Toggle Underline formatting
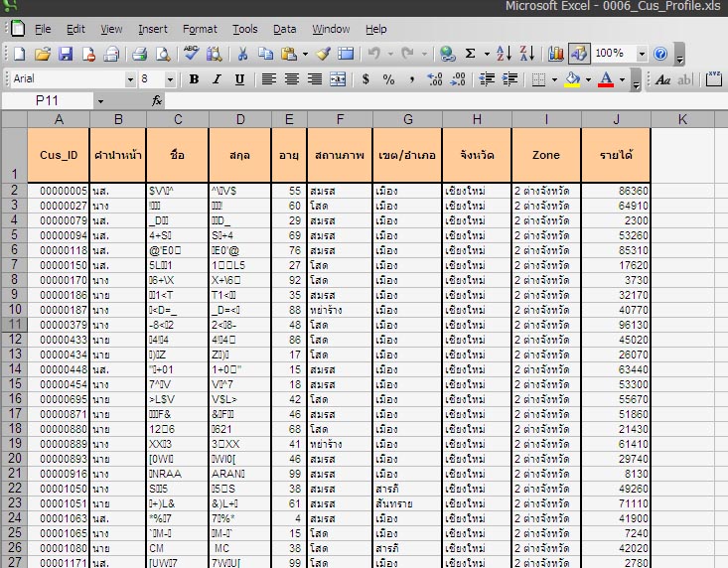Image resolution: width=728 pixels, height=568 pixels. (239, 79)
